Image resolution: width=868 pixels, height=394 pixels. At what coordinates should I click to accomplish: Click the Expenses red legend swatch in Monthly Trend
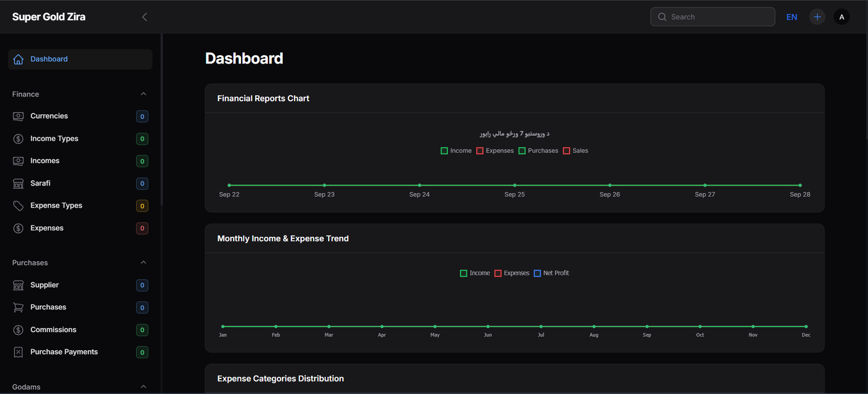click(498, 273)
